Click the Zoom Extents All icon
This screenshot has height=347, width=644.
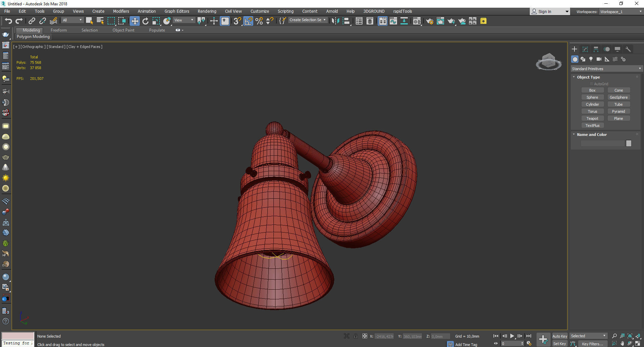pos(638,336)
